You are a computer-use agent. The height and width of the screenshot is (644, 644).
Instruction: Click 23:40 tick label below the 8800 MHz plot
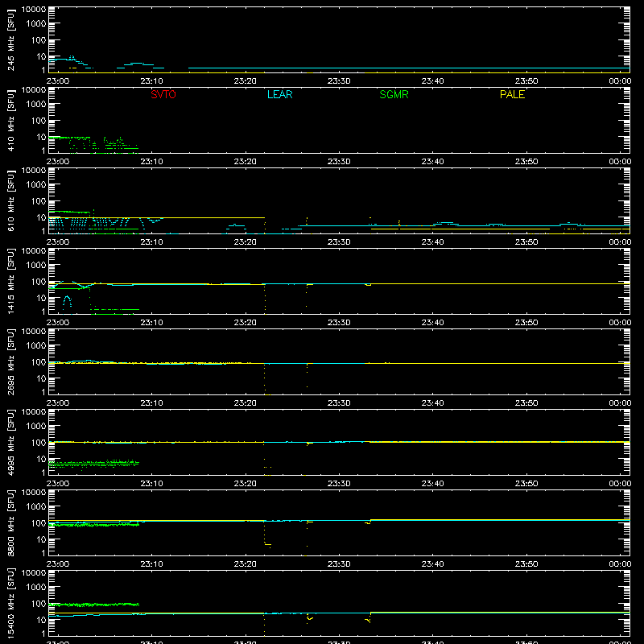(x=432, y=564)
